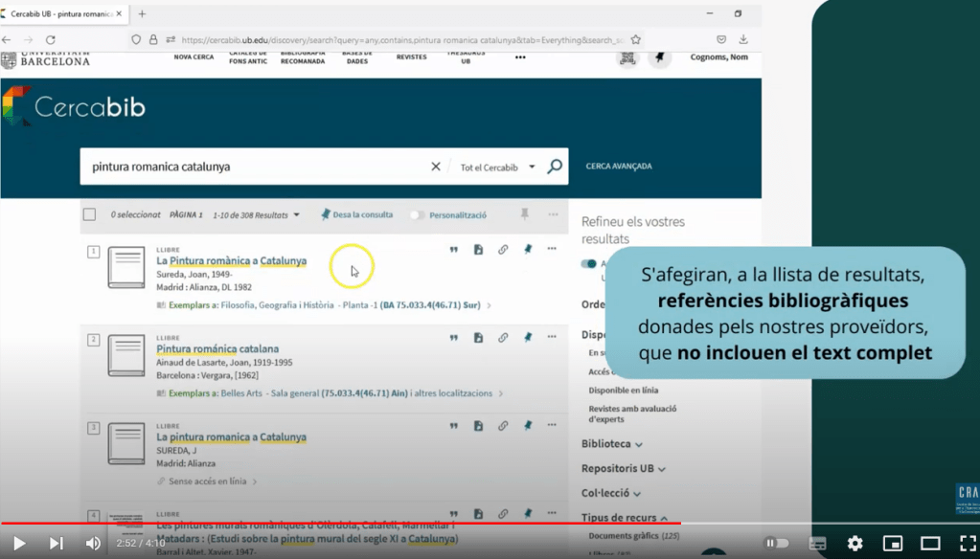
Task: Open NOVA CERCA in top navigation
Action: (194, 57)
